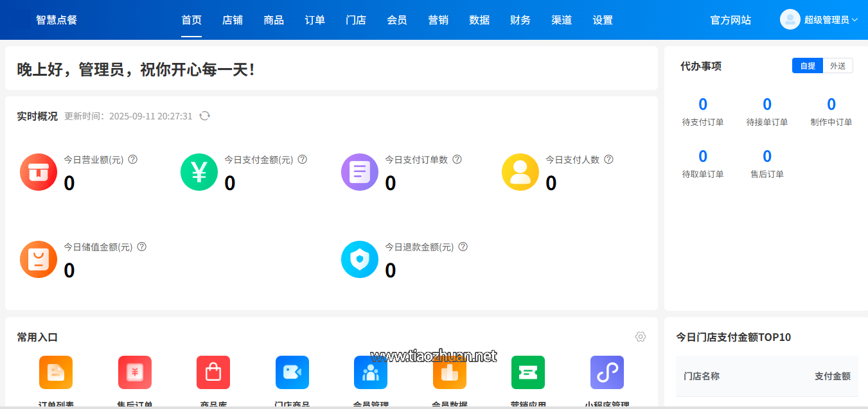
Task: Expand the 超级管理员 account dropdown
Action: point(826,19)
